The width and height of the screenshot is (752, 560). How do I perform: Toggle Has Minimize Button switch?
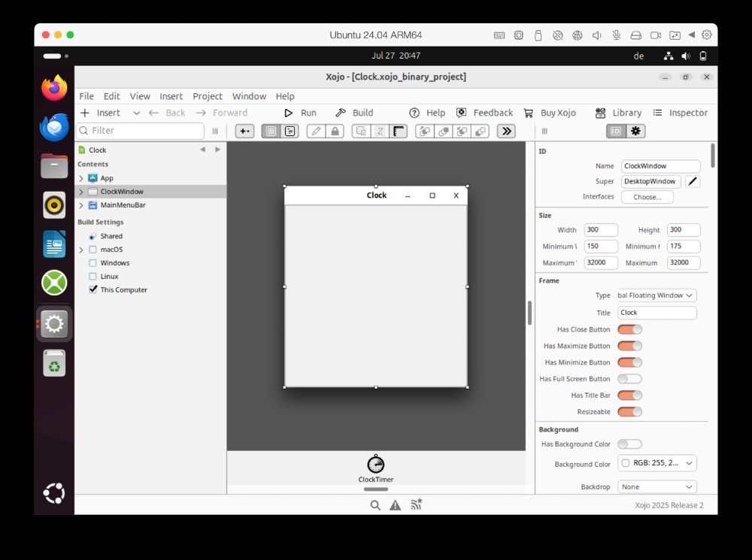629,362
